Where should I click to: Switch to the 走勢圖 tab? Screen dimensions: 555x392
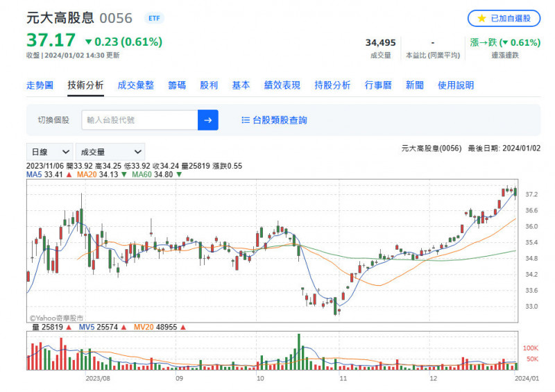click(x=40, y=85)
